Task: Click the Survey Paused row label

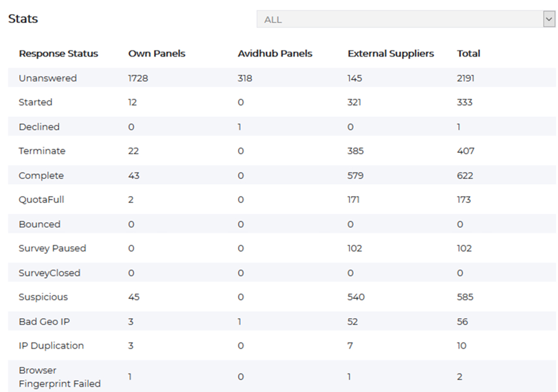Action: (x=52, y=248)
